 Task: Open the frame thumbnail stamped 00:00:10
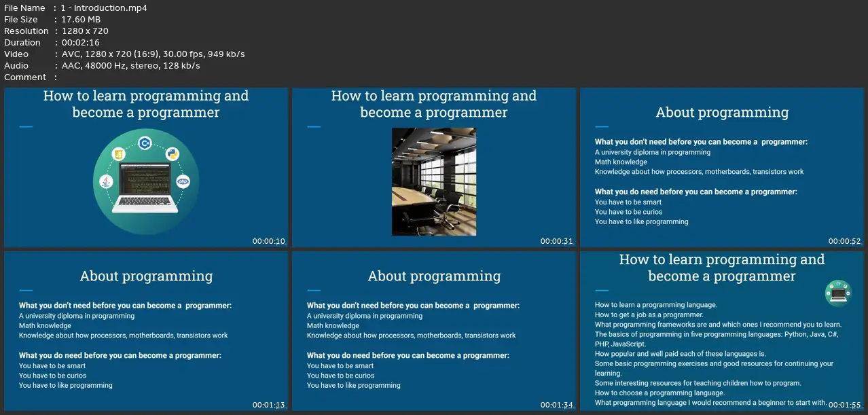click(146, 167)
